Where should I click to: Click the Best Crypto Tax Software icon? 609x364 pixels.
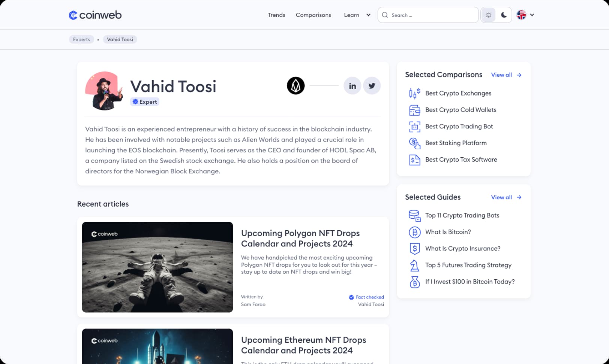click(x=414, y=160)
